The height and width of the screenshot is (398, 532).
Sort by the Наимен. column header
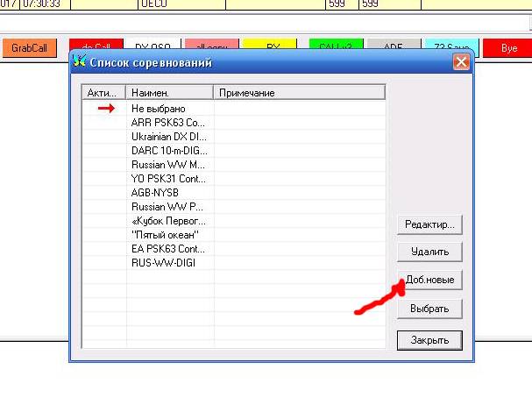point(170,93)
